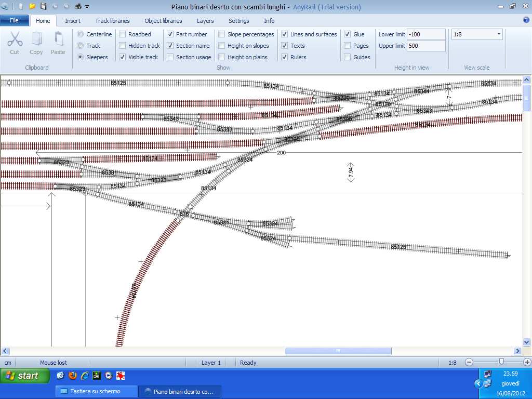Viewport: 532px width, 399px height.
Task: Enable the Roadbed checkbox
Action: coord(123,34)
